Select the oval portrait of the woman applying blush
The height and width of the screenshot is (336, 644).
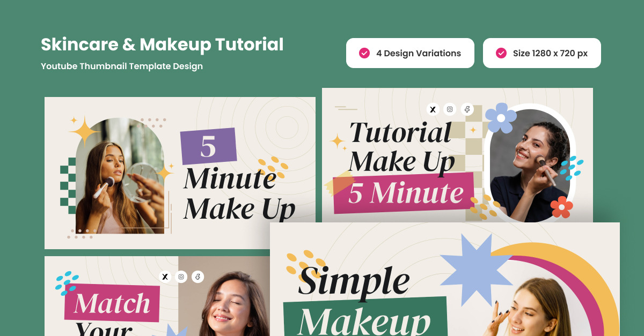point(529,163)
